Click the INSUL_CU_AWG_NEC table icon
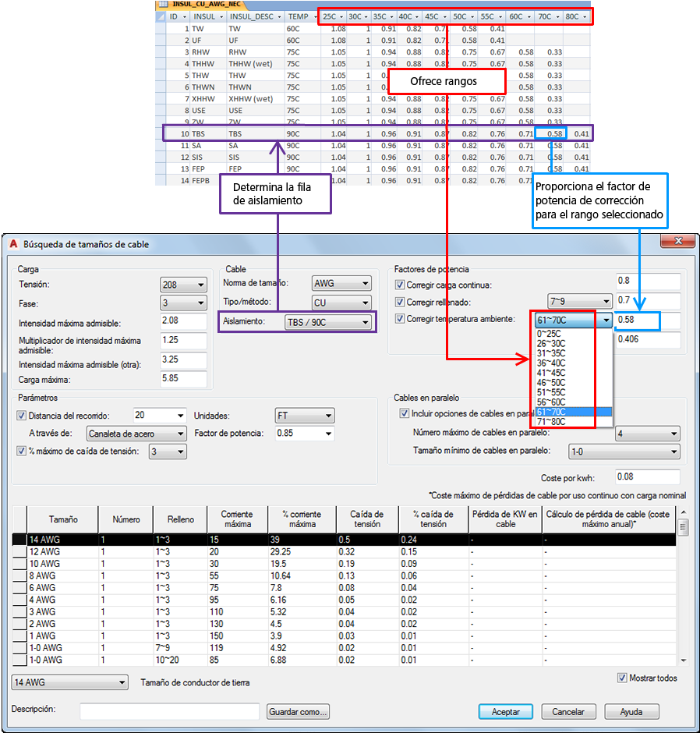Screen dimensions: 700x733 164,4
